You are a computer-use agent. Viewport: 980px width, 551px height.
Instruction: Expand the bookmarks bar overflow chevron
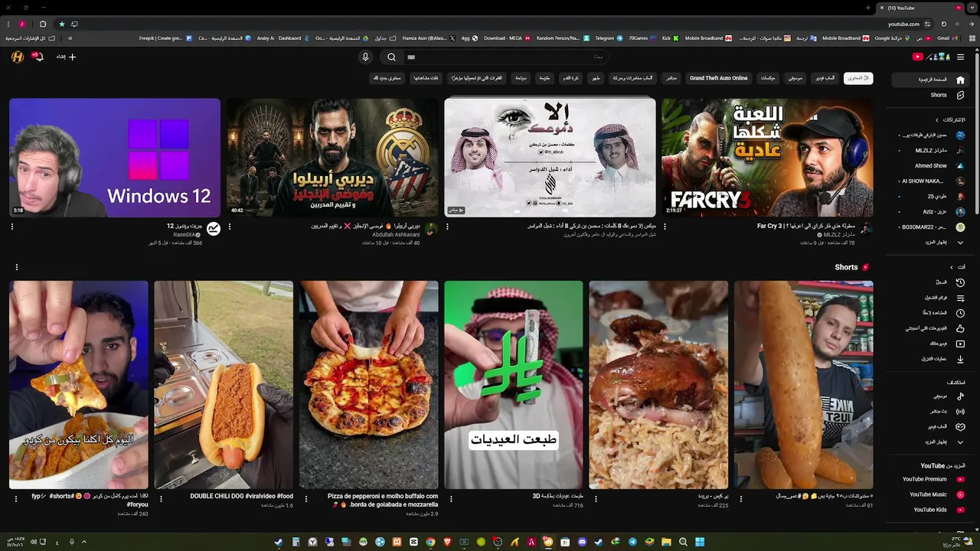70,38
